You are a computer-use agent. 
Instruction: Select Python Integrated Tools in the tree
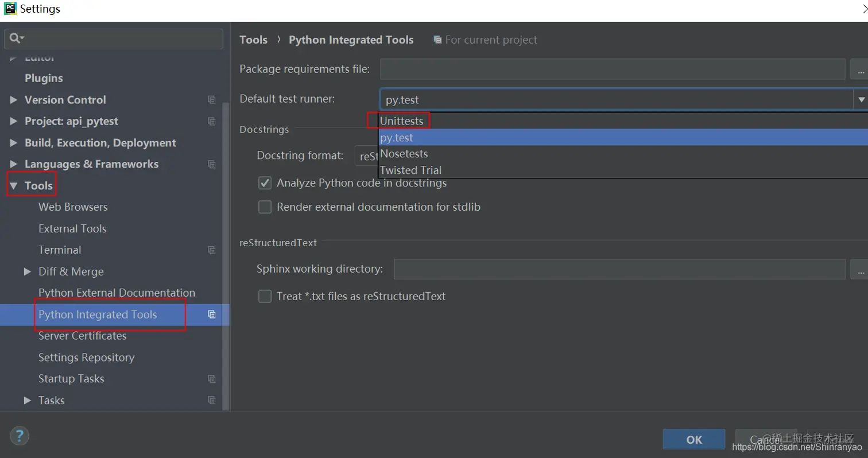(98, 315)
